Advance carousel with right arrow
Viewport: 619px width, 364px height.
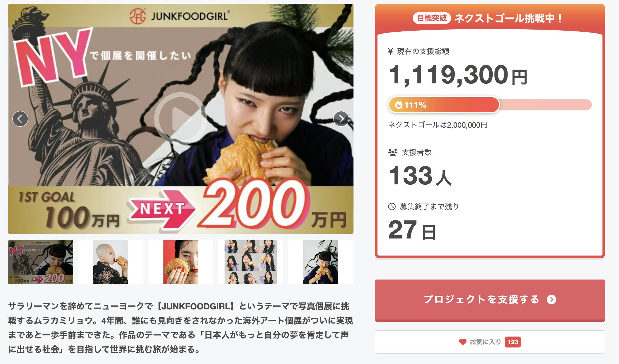click(341, 119)
